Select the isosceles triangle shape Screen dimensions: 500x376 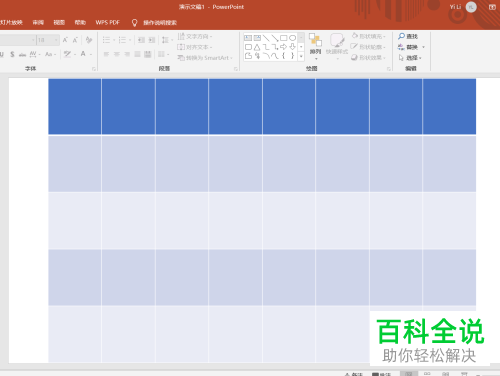coord(257,47)
